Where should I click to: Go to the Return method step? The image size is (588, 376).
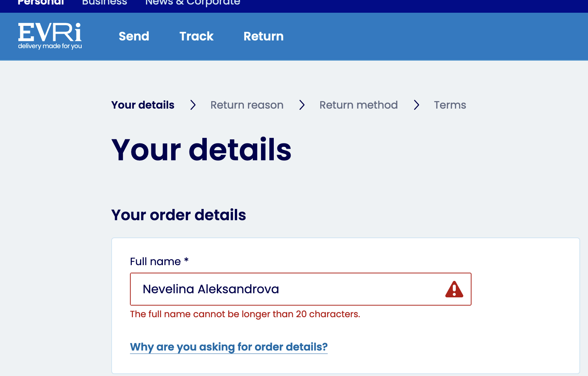(x=358, y=105)
